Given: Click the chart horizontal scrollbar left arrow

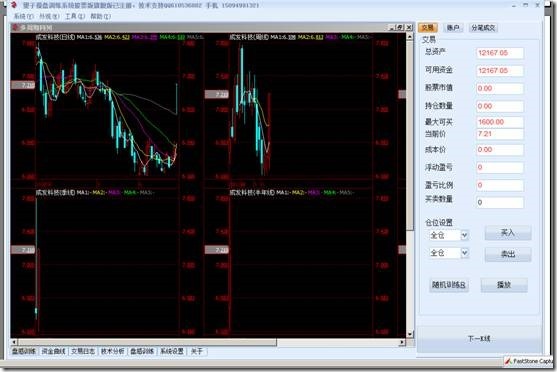Looking at the screenshot, I should click(x=14, y=343).
